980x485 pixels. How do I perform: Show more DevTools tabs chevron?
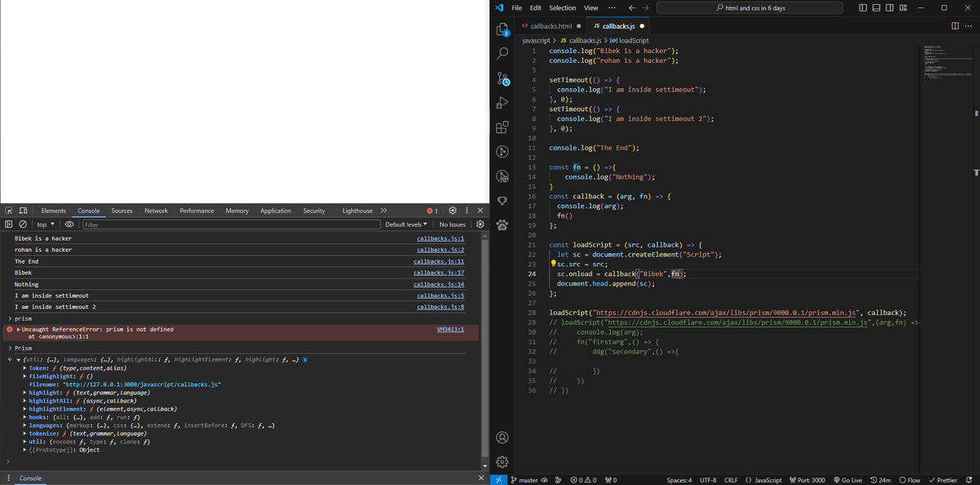[384, 211]
